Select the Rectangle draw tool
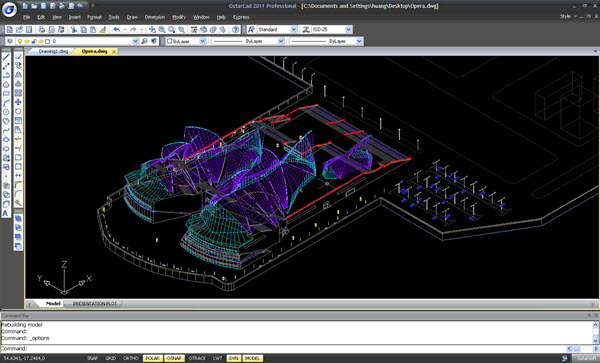This screenshot has height=363, width=600. pyautogui.click(x=6, y=94)
